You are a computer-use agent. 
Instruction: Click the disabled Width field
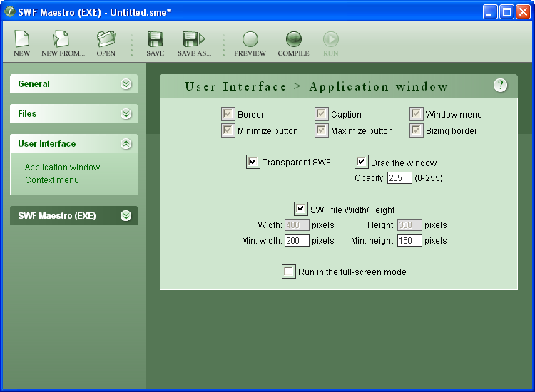pos(297,225)
